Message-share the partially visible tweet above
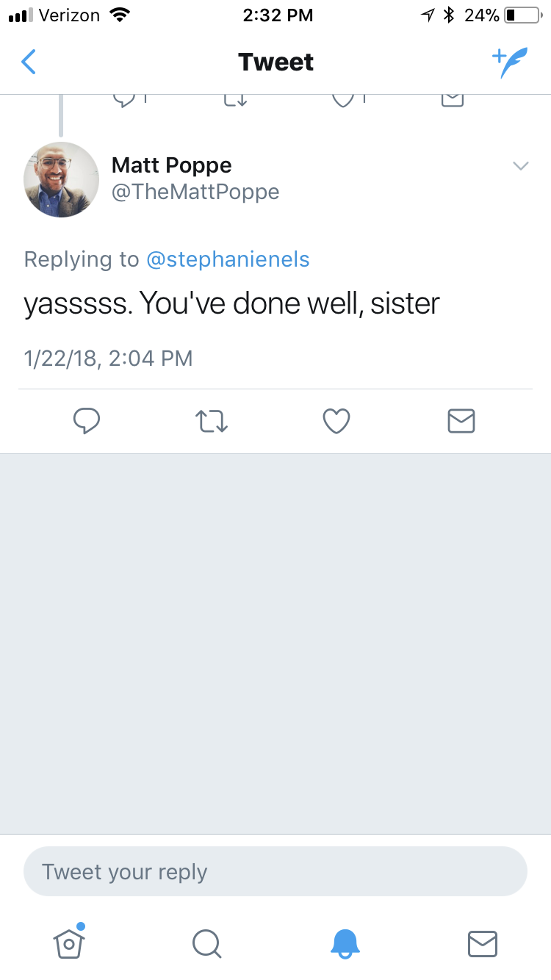 [453, 99]
